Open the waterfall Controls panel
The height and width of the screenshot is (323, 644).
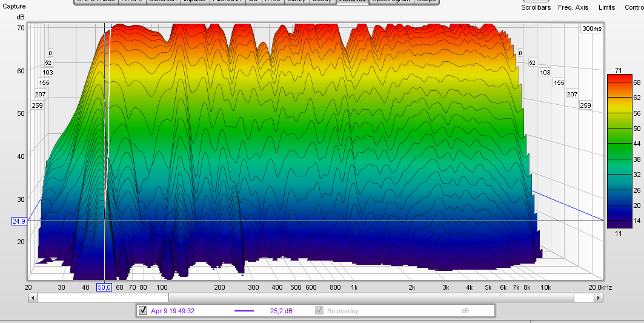pos(634,7)
